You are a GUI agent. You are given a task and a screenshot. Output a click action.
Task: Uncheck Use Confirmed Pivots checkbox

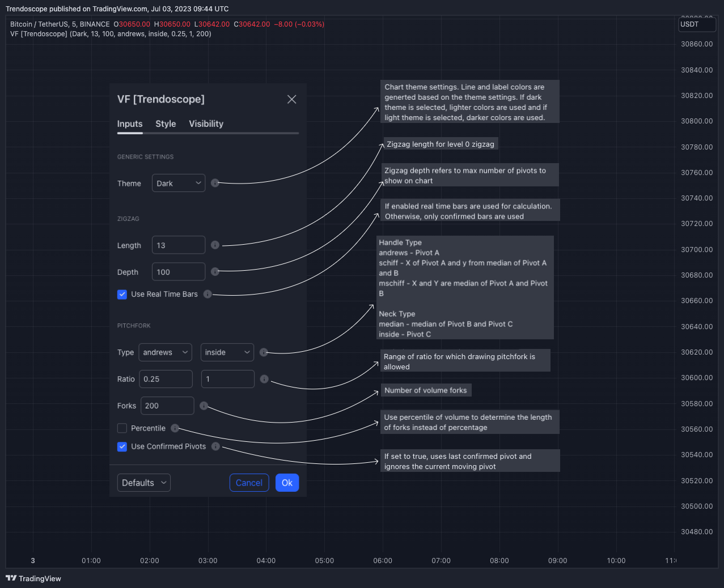122,446
